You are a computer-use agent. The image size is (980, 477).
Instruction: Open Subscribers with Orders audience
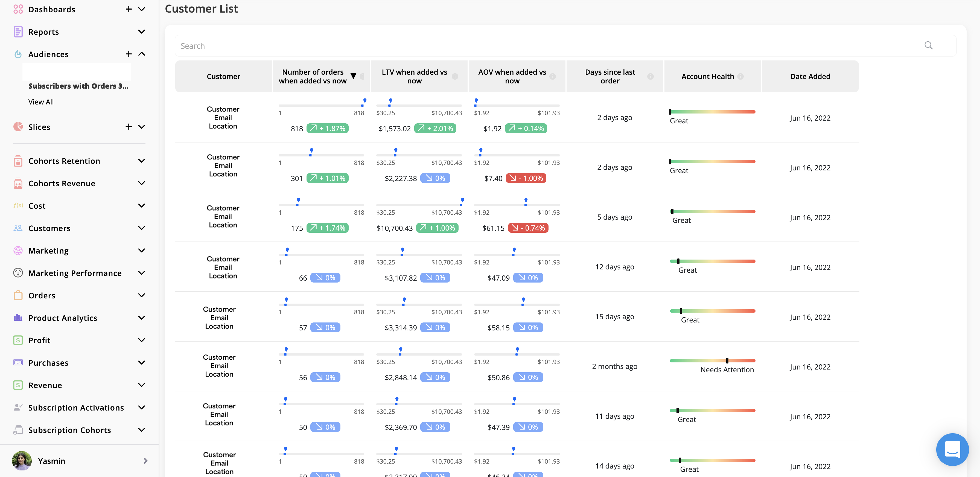tap(78, 86)
